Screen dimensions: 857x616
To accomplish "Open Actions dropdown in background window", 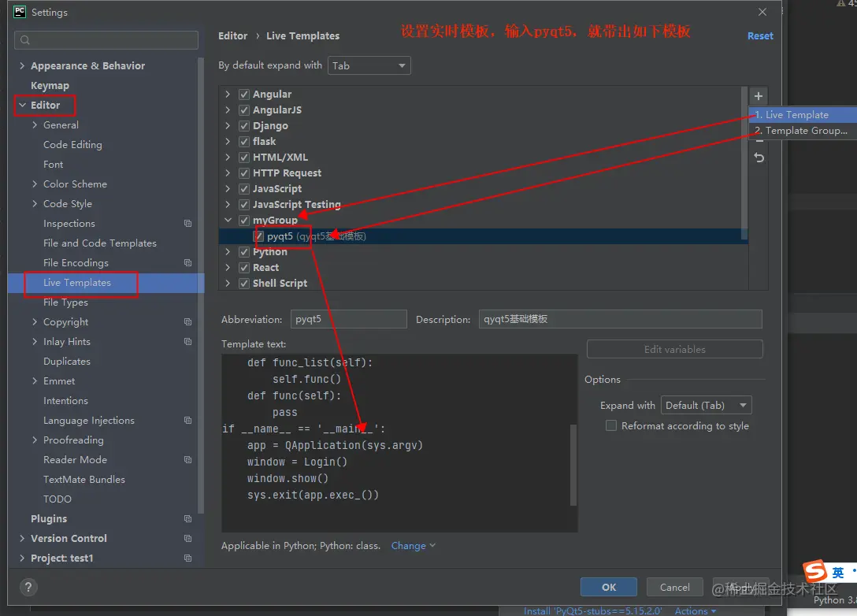I will click(696, 610).
